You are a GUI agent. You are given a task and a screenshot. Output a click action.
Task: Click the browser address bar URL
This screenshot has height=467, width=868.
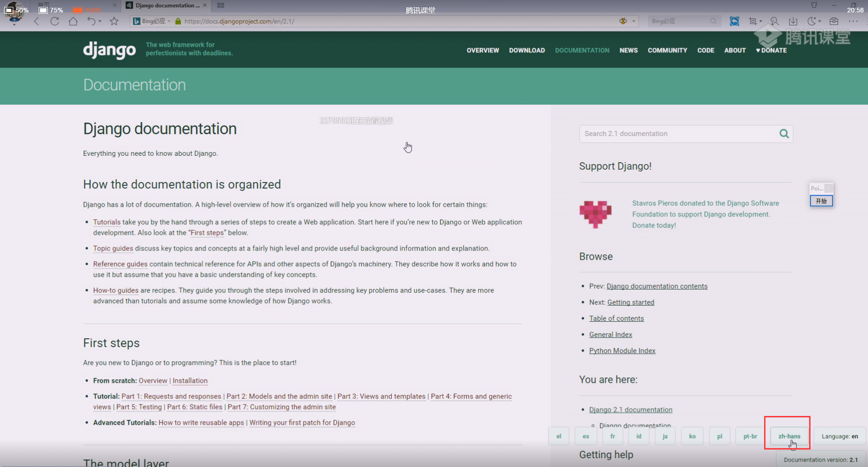pos(239,21)
